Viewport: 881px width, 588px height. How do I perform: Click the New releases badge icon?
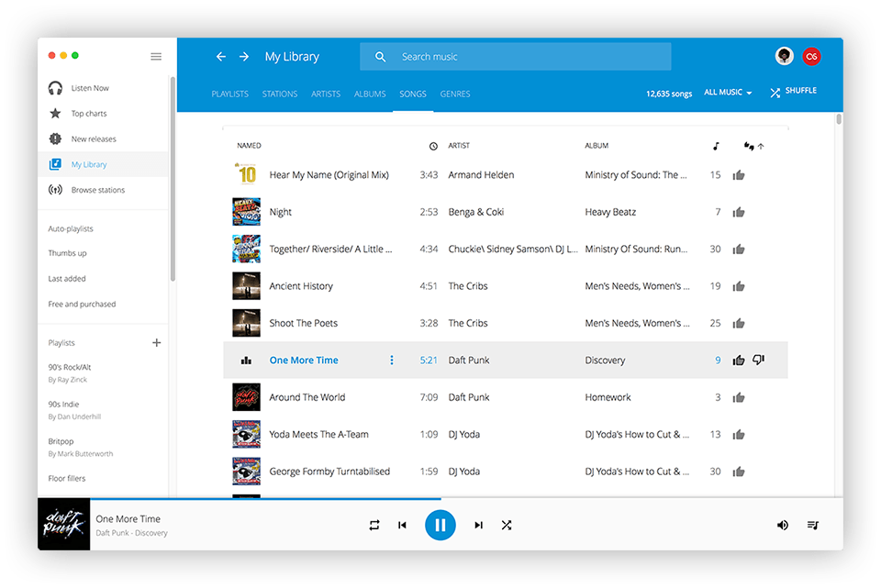(55, 139)
